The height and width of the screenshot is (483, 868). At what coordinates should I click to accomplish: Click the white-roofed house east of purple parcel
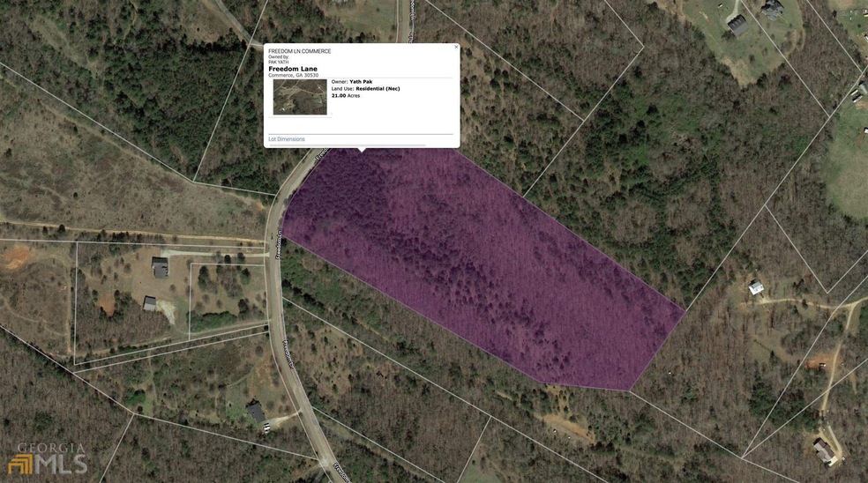coord(756,287)
